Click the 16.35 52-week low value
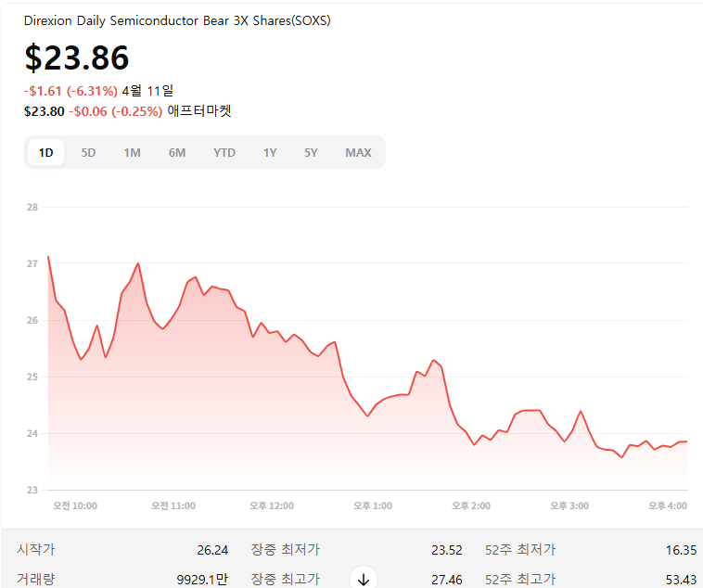This screenshot has width=703, height=588. coord(681,550)
